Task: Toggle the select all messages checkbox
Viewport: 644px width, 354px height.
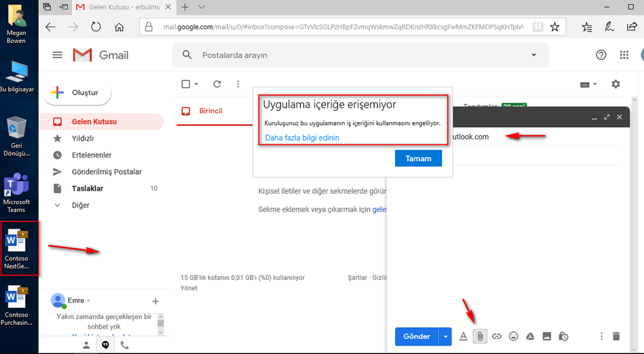Action: point(186,84)
